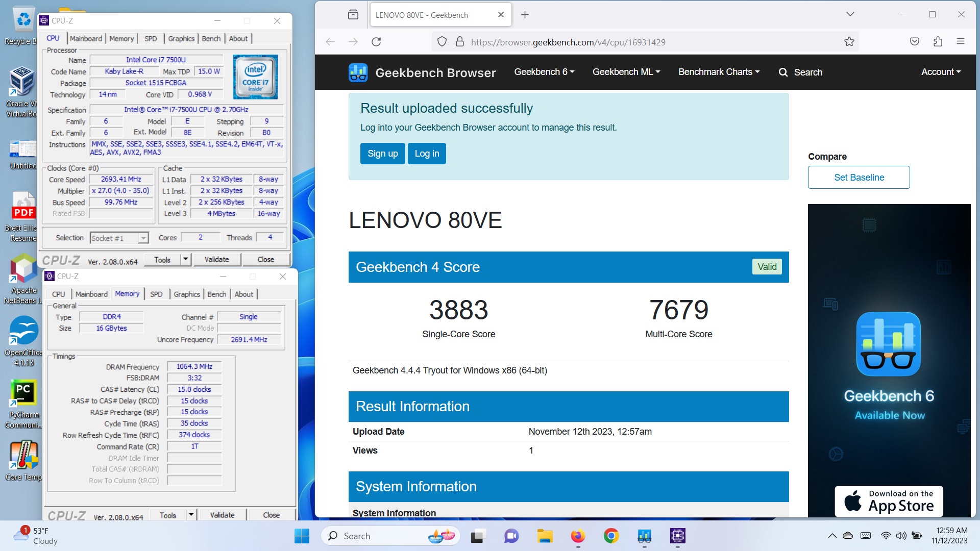The height and width of the screenshot is (551, 980).
Task: Expand the Benchmark Charts dropdown
Action: pyautogui.click(x=719, y=72)
